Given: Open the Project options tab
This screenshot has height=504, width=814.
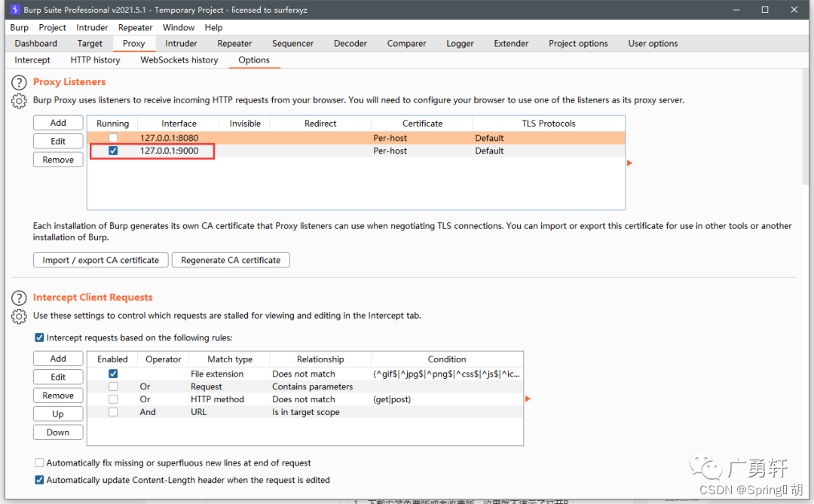Looking at the screenshot, I should [x=578, y=44].
